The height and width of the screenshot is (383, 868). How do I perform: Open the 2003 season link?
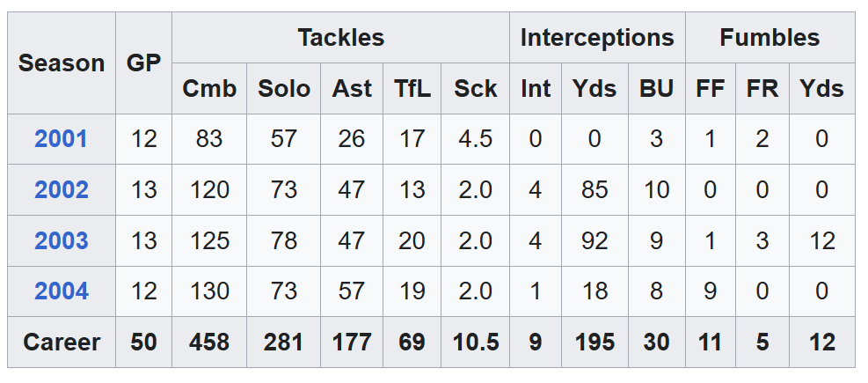(62, 241)
